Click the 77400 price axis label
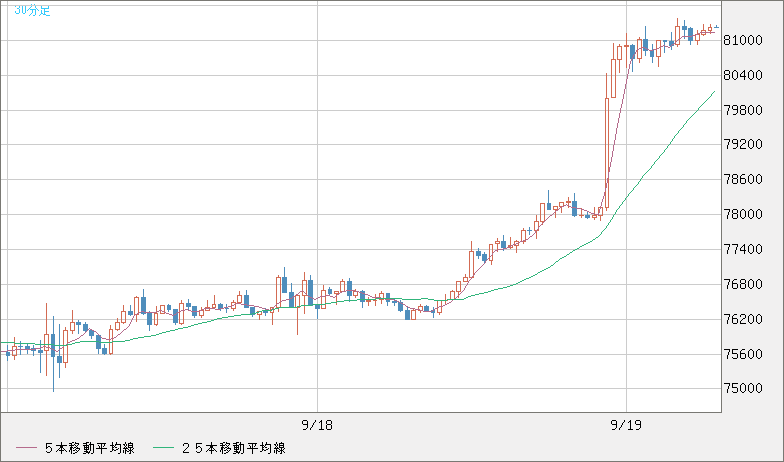 743,249
